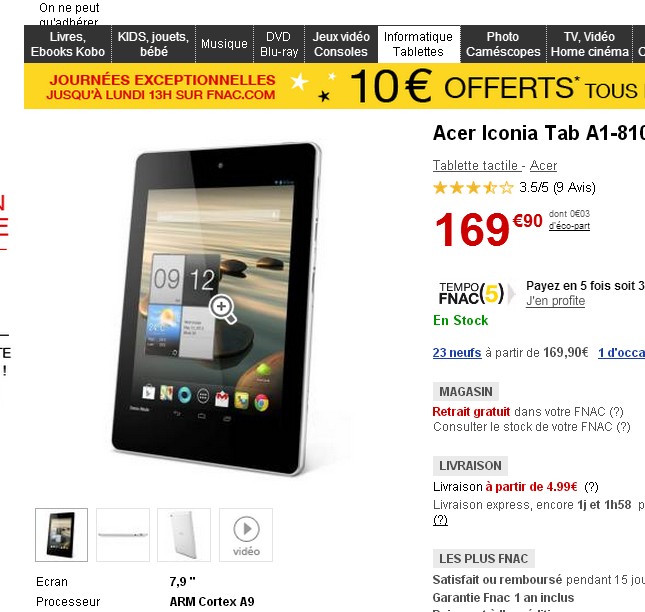645x612 pixels.
Task: Open the Livres, Ebooks Kobo menu
Action: point(68,44)
